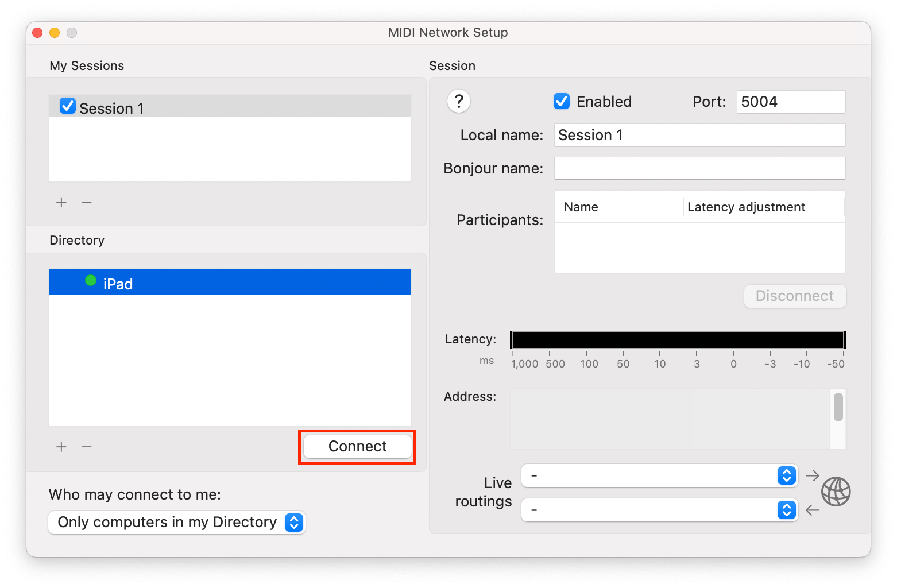
Task: Open the help question mark button
Action: [458, 102]
